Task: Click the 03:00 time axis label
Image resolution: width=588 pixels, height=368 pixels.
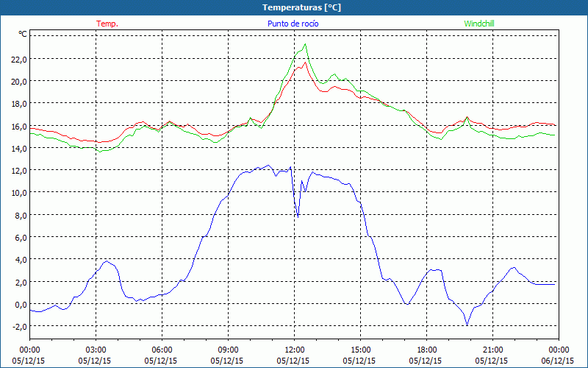Action: (x=96, y=350)
